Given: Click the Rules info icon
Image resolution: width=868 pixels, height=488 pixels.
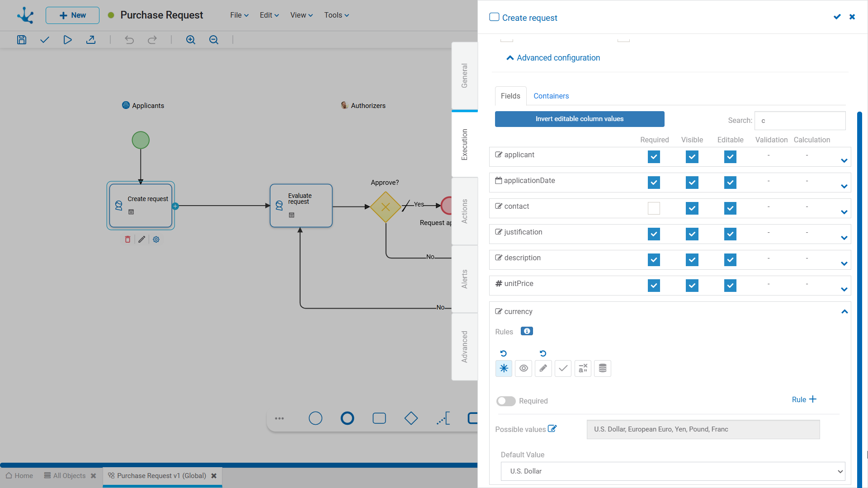Looking at the screenshot, I should (x=527, y=331).
